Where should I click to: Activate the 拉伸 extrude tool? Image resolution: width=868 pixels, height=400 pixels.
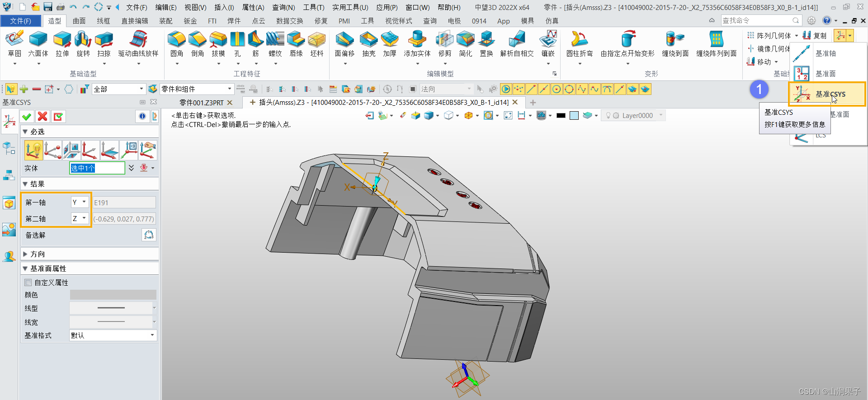point(62,44)
